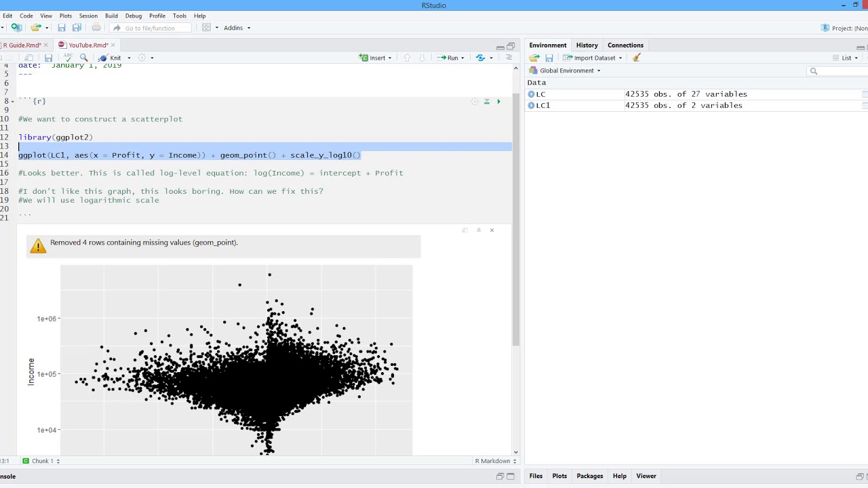Save all open documents

[x=77, y=28]
